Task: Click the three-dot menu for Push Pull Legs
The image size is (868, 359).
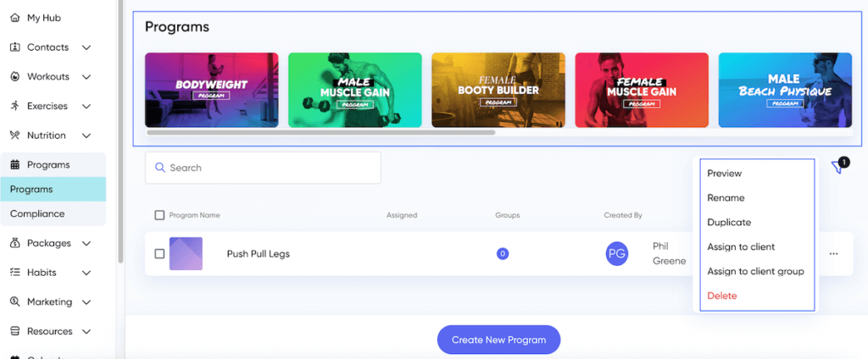Action: click(833, 254)
